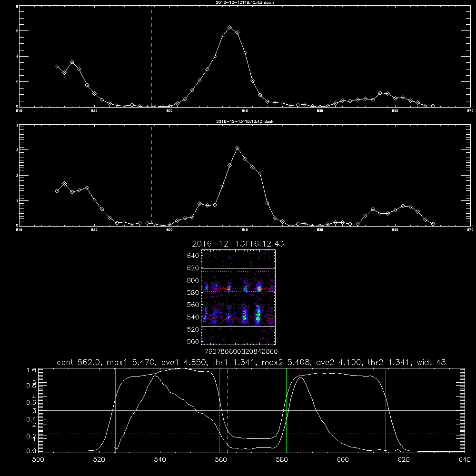Click the '640' x-axis label of the bottom plot
Screen dimensions: 476x476
465,460
